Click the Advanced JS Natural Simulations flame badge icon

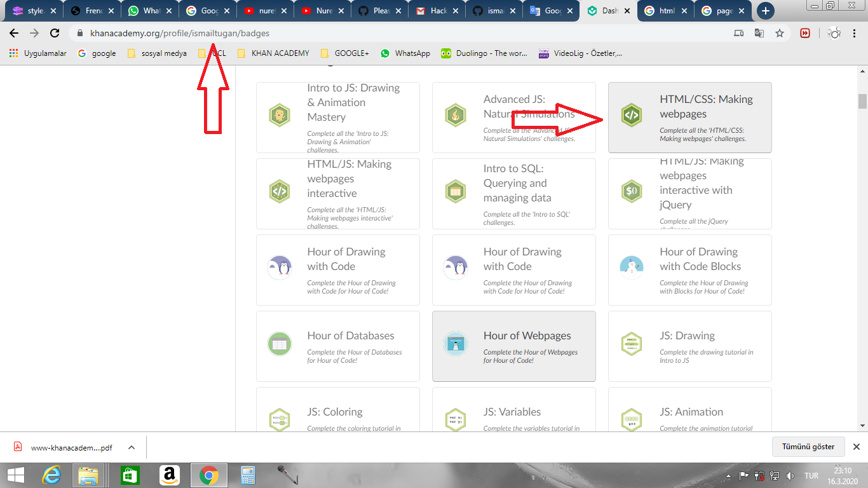(x=455, y=115)
